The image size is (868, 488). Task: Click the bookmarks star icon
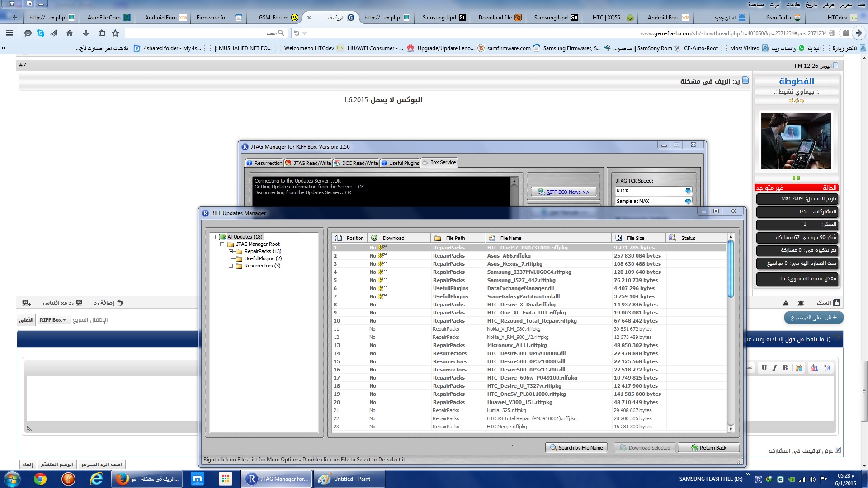pos(115,33)
